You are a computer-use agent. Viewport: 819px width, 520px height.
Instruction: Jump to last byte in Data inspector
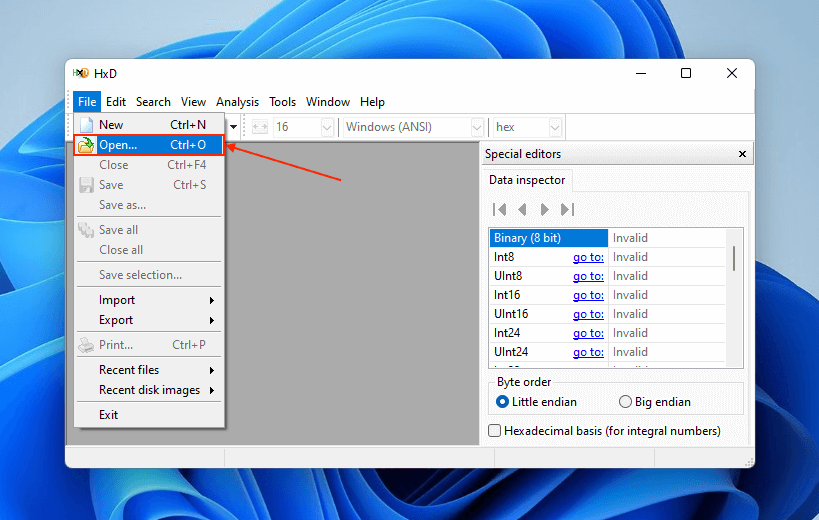pos(567,209)
